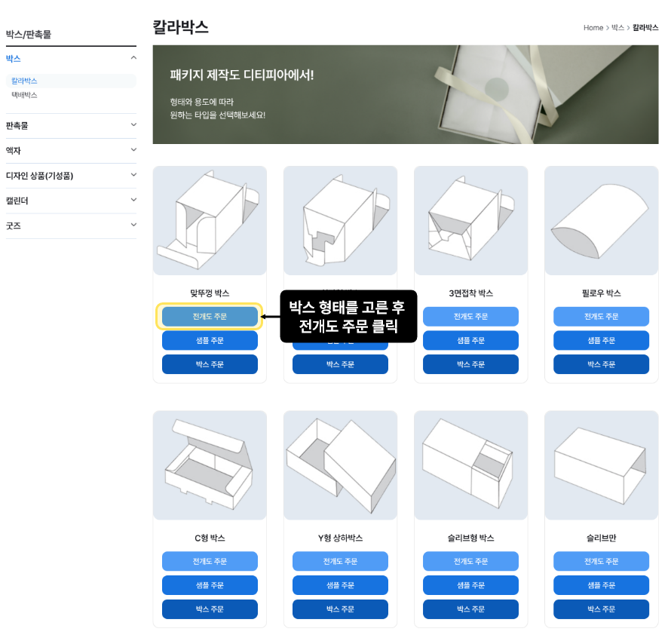This screenshot has width=671, height=644.
Task: Click 샘플 주문 under 슬리브형 박스
Action: pos(470,585)
